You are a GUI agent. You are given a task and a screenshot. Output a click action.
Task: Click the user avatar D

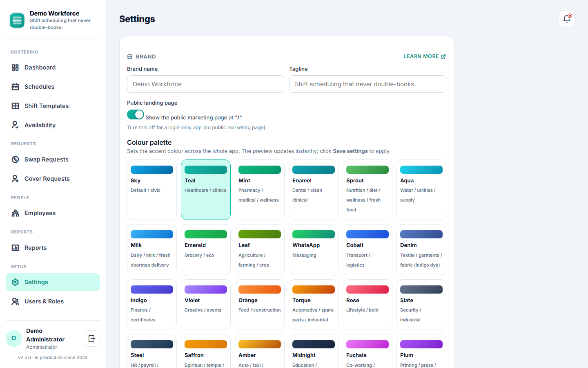pyautogui.click(x=14, y=339)
